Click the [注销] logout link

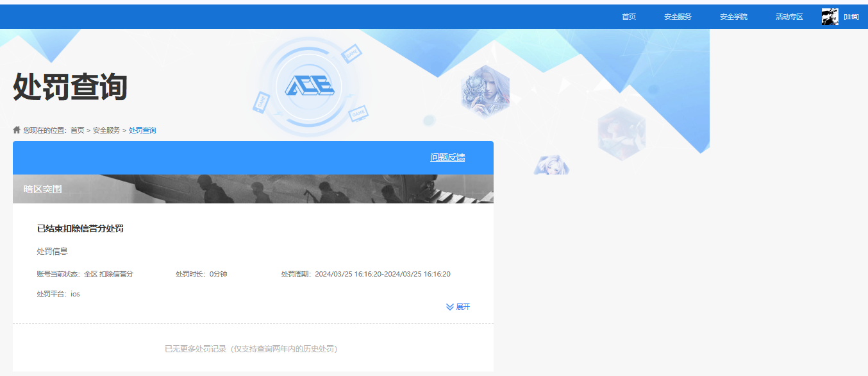[851, 17]
